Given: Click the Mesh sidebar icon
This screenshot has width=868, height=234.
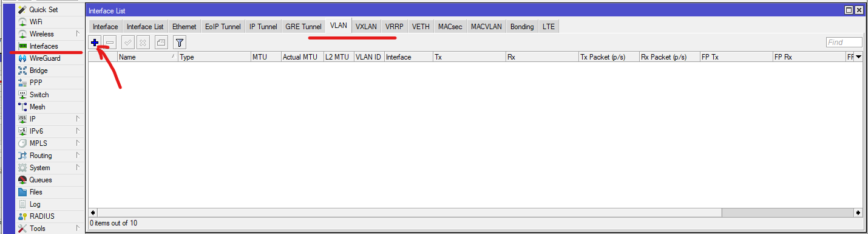Looking at the screenshot, I should pos(22,107).
